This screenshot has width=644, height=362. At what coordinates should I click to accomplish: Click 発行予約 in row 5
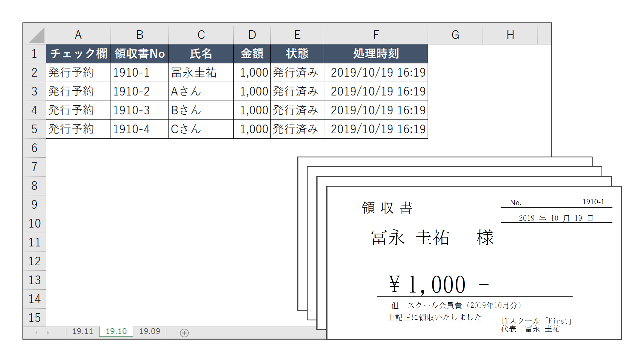(78, 129)
